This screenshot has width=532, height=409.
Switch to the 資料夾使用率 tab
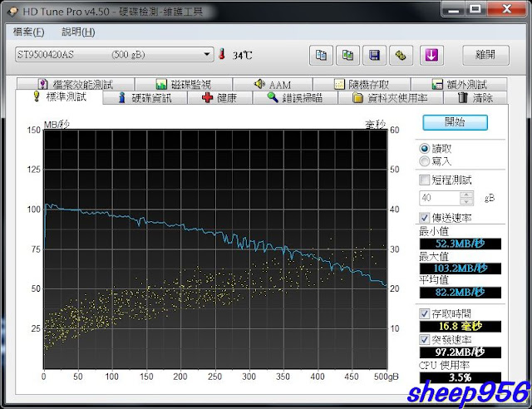pyautogui.click(x=391, y=98)
